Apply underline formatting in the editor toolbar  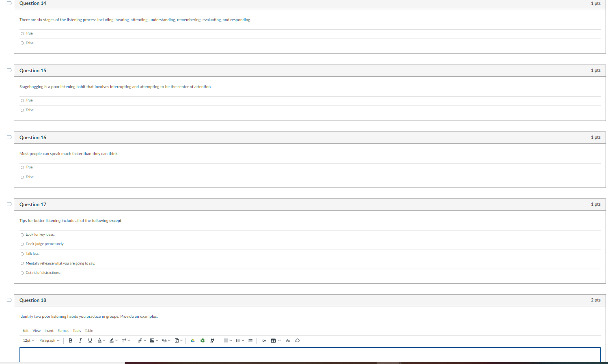coord(90,340)
